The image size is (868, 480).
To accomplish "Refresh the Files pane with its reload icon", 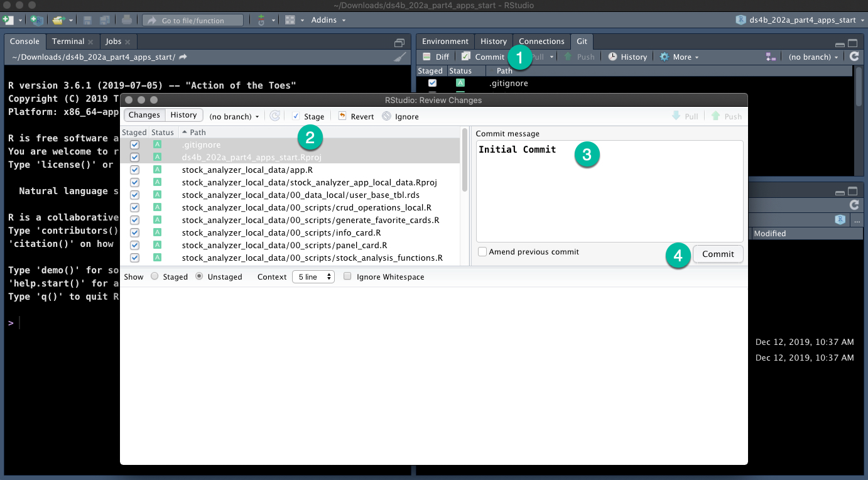I will [854, 205].
